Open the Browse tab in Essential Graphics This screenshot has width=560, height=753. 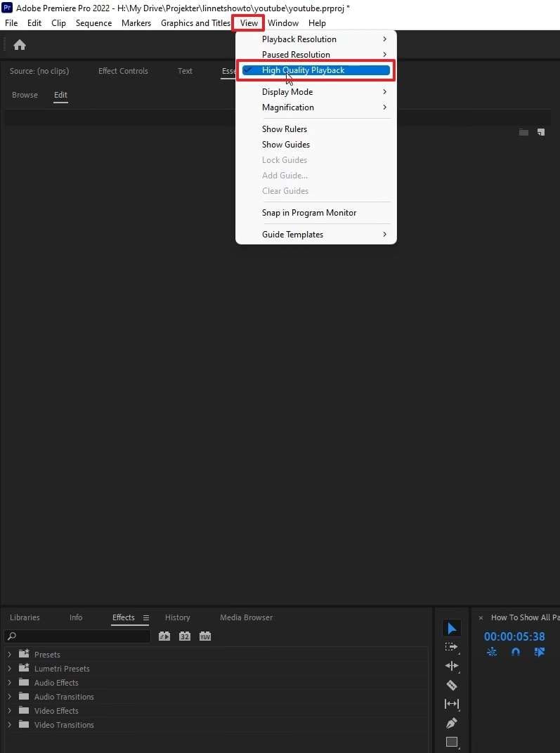[25, 95]
